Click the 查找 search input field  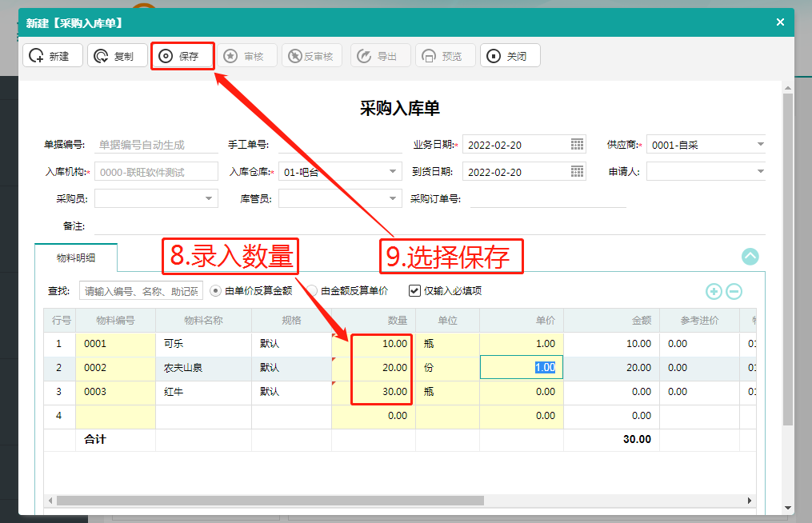click(x=141, y=291)
